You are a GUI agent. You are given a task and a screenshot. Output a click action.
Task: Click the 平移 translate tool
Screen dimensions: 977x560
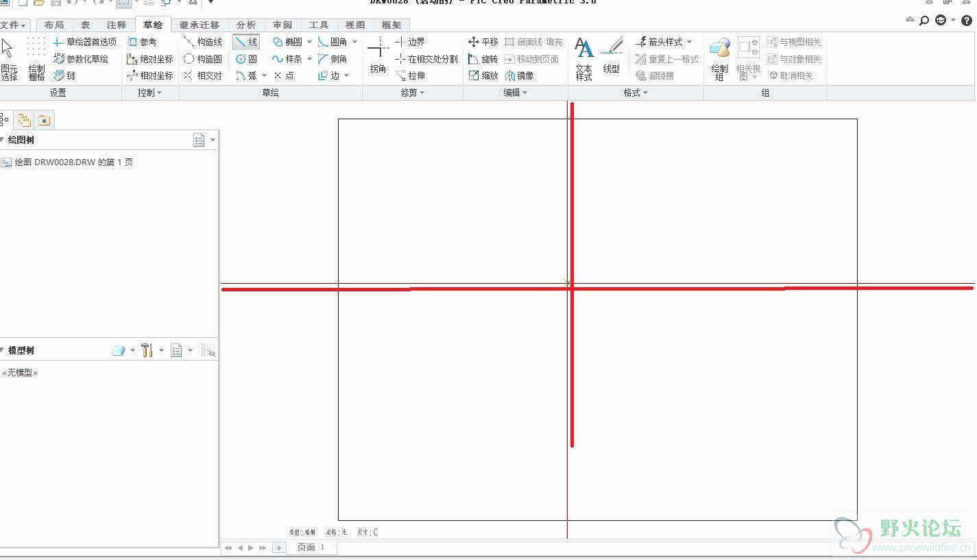[483, 42]
